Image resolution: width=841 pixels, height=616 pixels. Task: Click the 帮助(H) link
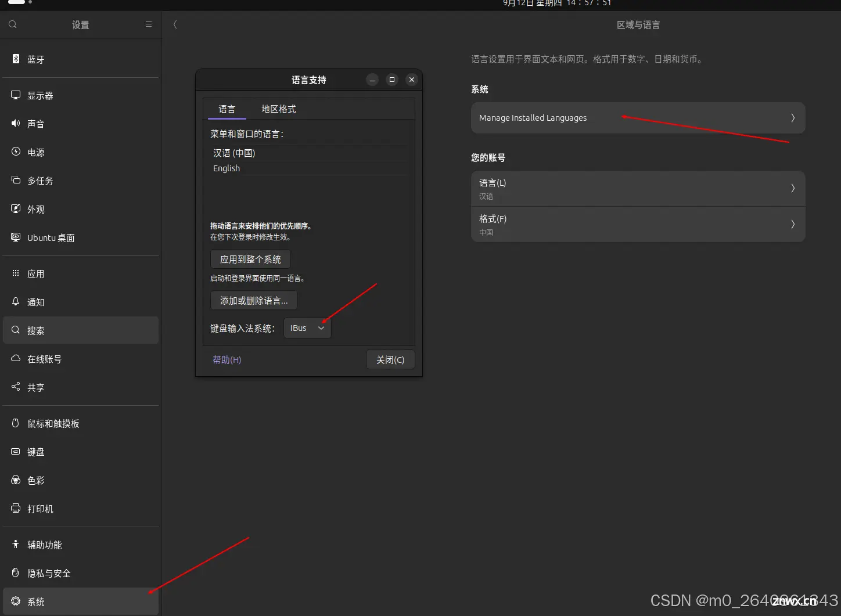[227, 360]
